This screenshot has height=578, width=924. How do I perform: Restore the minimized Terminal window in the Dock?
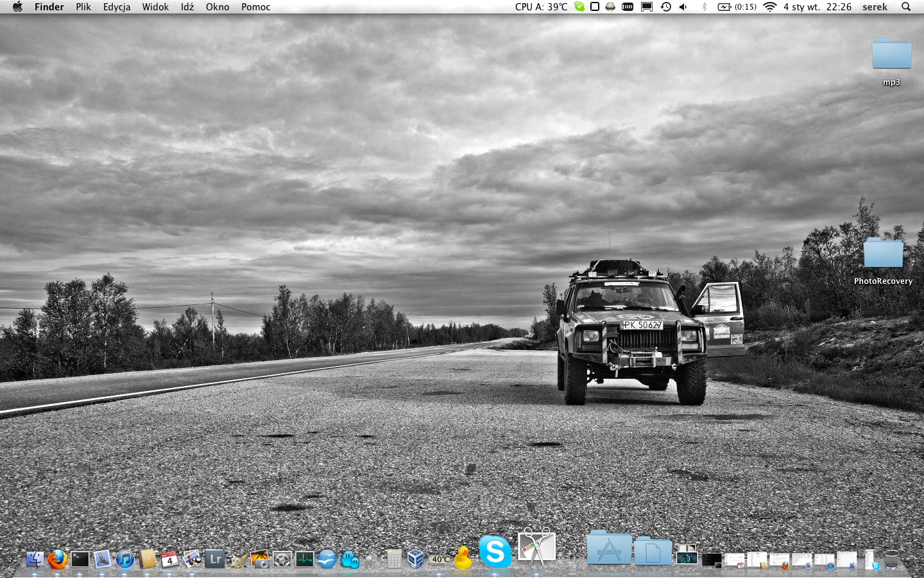(x=712, y=559)
